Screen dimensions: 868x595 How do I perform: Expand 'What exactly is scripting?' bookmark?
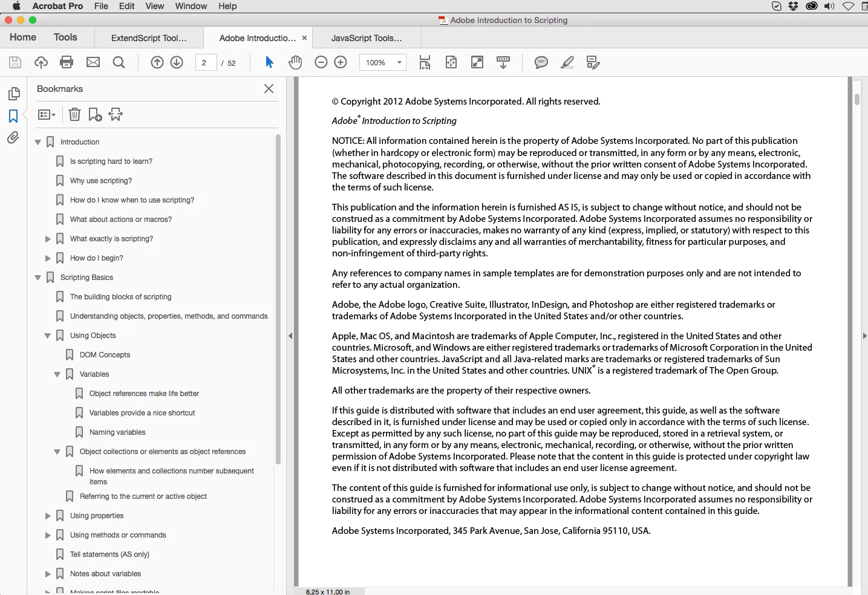(x=48, y=239)
